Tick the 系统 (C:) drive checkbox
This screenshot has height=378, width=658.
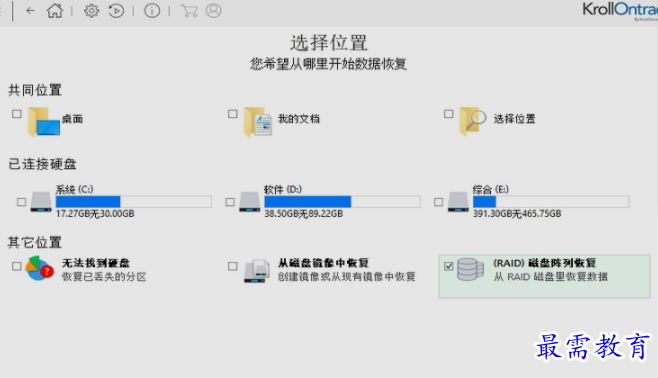21,202
